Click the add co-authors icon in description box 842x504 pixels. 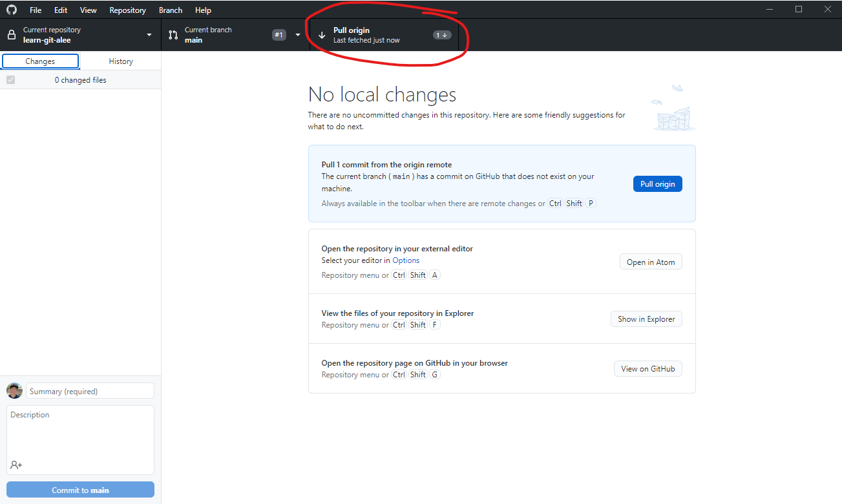pyautogui.click(x=16, y=465)
